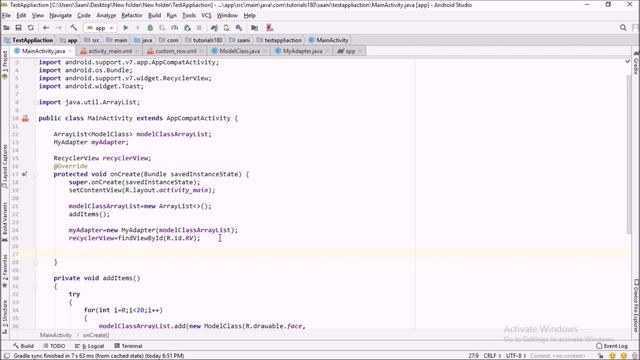Toggle the Device File Explorer panel

[x=636, y=305]
